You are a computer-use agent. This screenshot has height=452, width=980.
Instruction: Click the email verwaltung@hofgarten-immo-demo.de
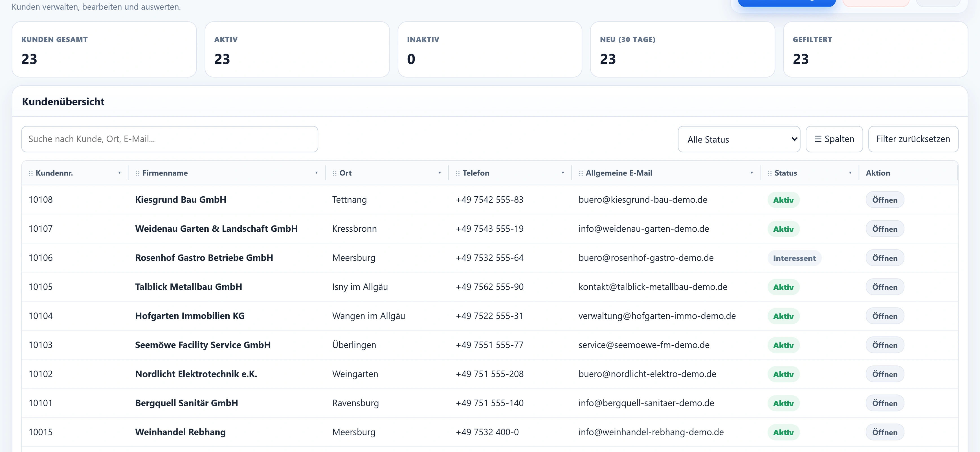(x=657, y=316)
